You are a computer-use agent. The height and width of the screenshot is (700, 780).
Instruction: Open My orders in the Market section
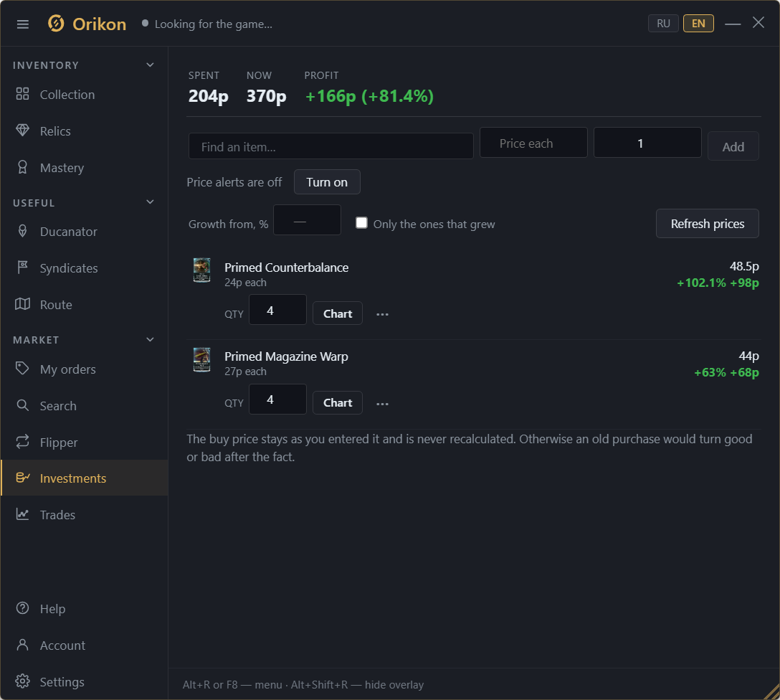[x=84, y=369]
